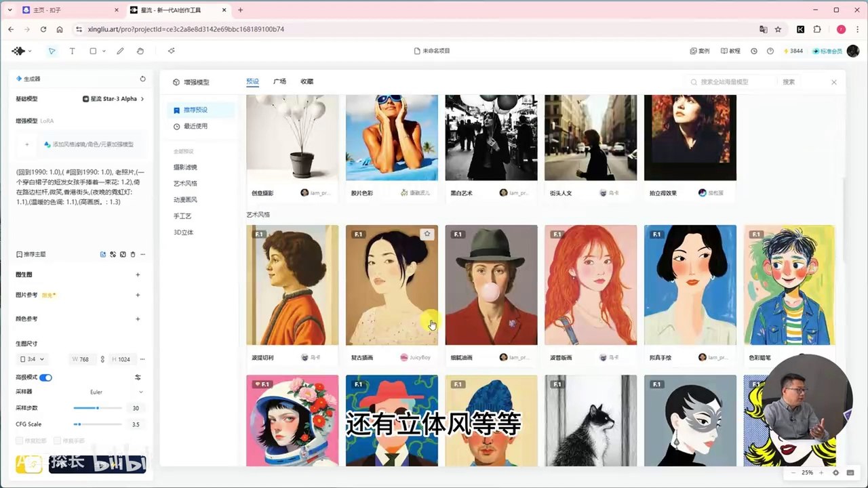Adjust the 采样步数 slider

click(x=98, y=408)
